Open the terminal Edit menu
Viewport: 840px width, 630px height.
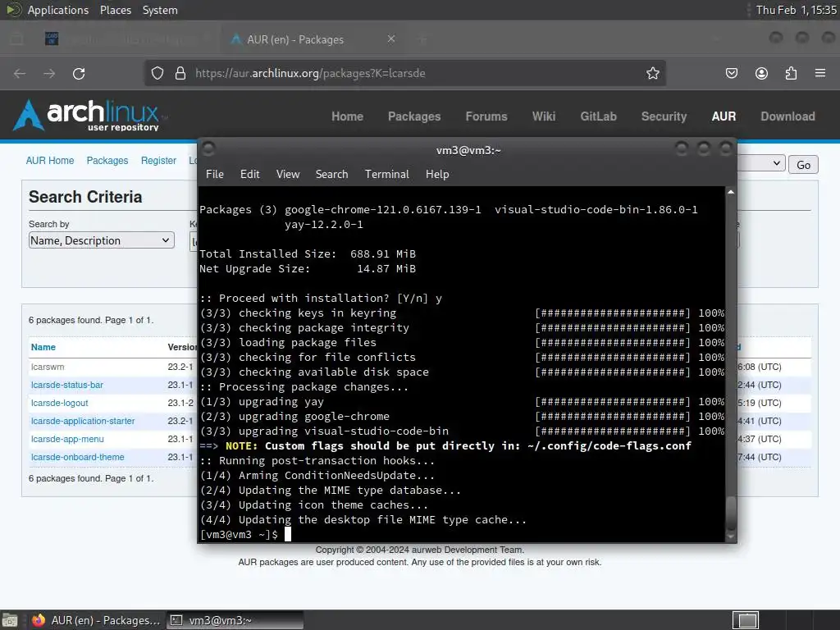pyautogui.click(x=249, y=174)
